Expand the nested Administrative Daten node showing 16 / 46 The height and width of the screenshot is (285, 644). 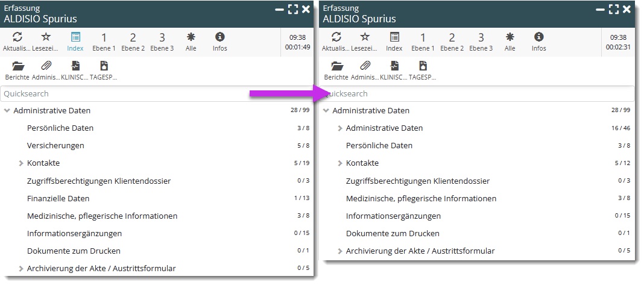pyautogui.click(x=340, y=128)
